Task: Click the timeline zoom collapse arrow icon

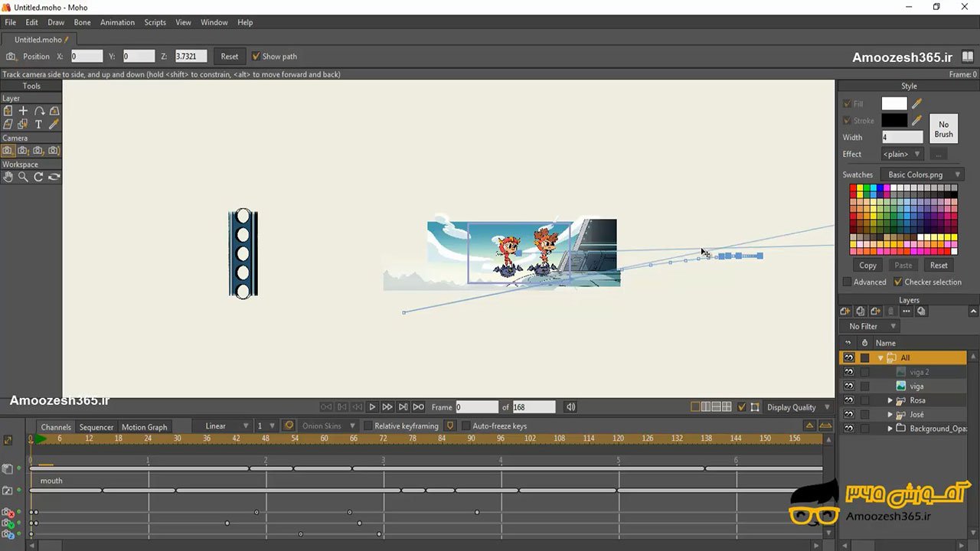Action: 809,425
